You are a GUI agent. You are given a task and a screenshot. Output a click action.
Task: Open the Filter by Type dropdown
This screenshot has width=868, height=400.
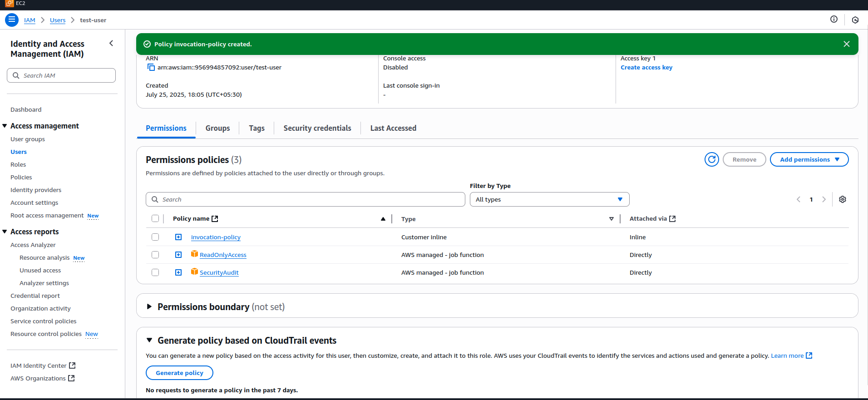[549, 199]
